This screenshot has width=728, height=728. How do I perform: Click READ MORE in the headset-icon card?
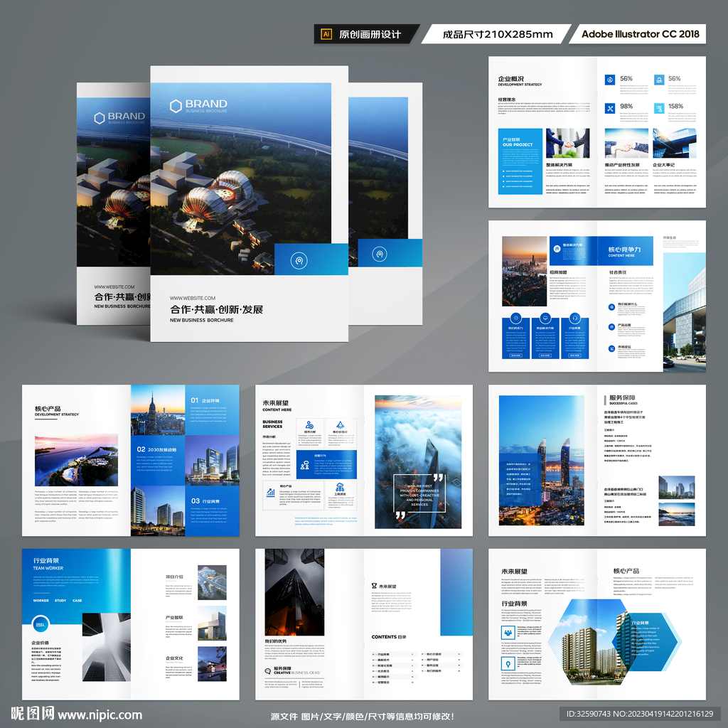point(574,355)
